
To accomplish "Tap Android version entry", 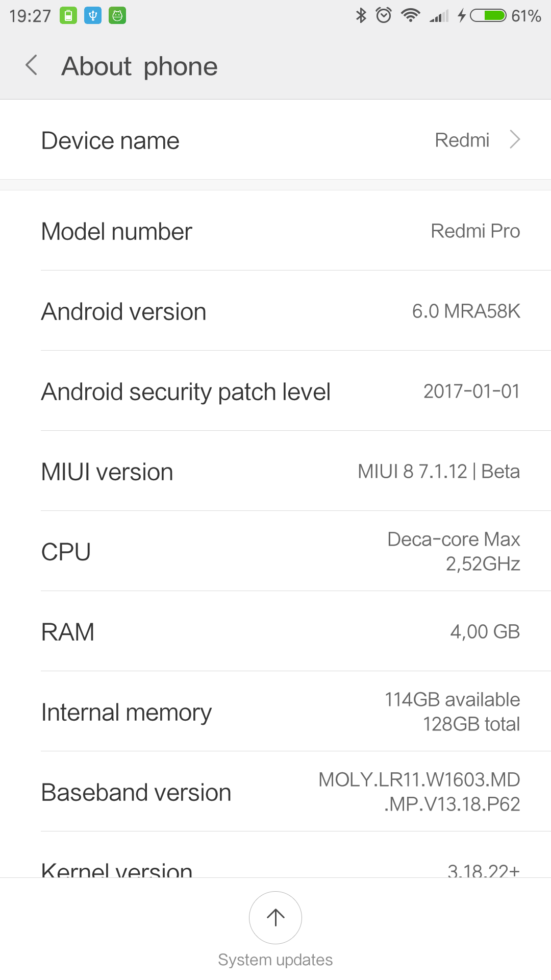I will click(x=275, y=311).
